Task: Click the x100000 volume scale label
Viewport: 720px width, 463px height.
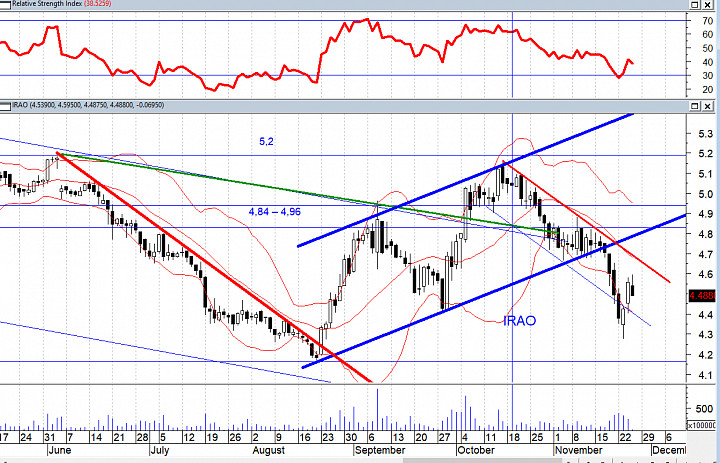Action: [x=702, y=426]
